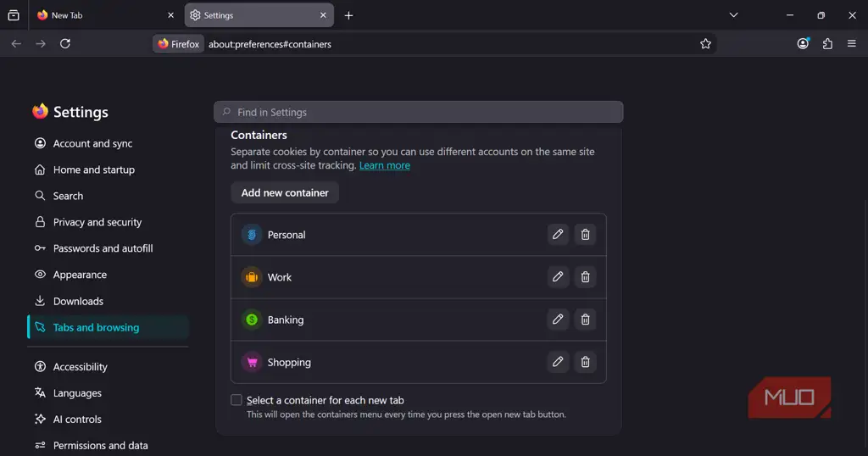868x456 pixels.
Task: Click Add new container button
Action: tap(285, 192)
